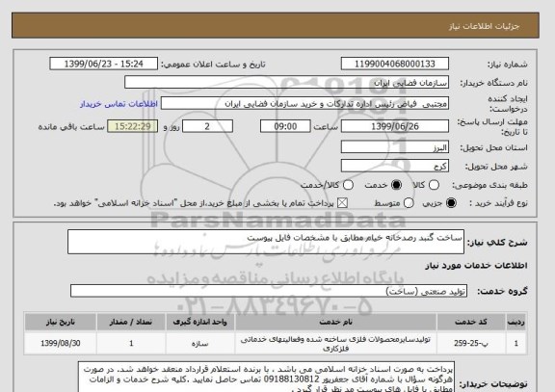
Task: Click the شهر محل تحویل label
Action: click(496, 167)
